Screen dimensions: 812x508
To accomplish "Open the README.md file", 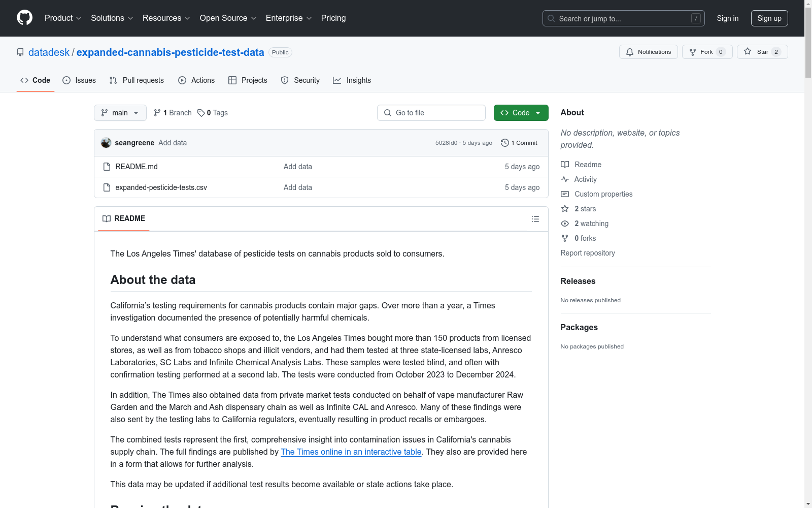I will tap(137, 167).
